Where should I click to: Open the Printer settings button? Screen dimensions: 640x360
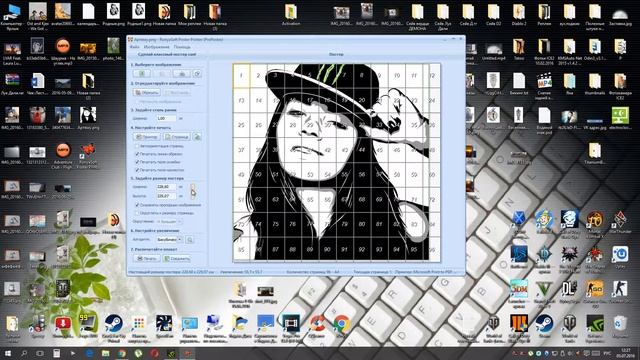[x=147, y=137]
